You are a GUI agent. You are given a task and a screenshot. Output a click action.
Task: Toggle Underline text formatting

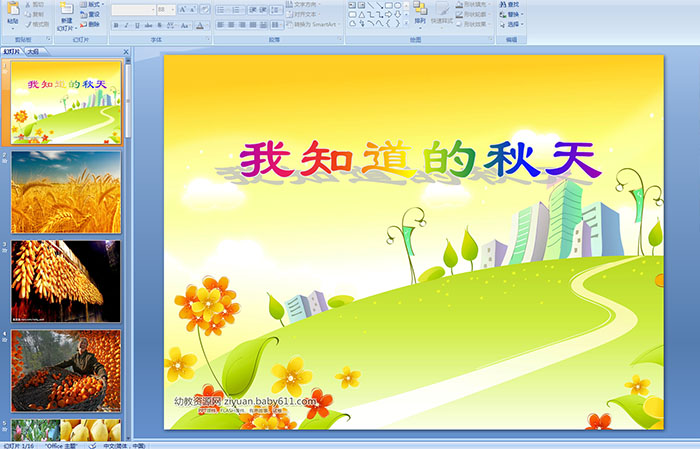point(139,25)
